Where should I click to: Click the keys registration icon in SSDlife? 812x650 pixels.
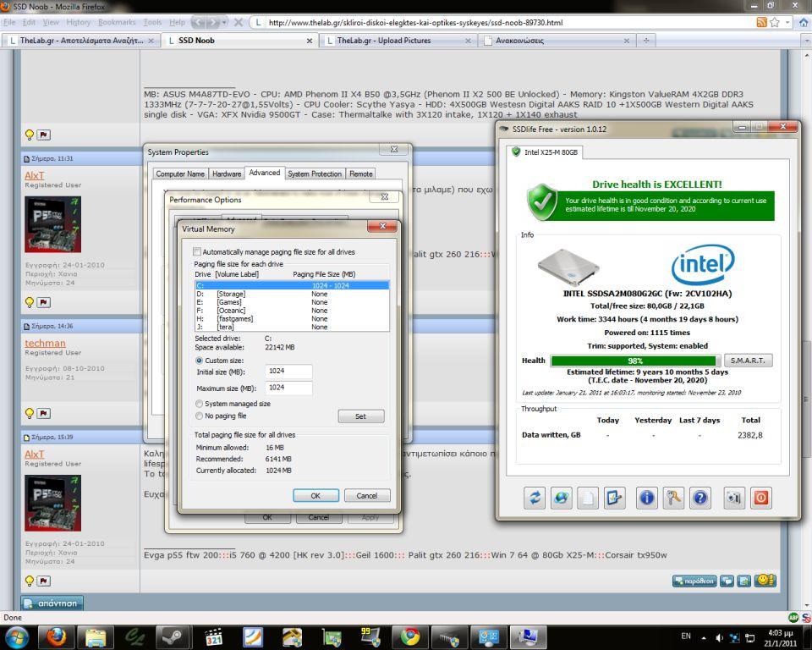pyautogui.click(x=673, y=498)
